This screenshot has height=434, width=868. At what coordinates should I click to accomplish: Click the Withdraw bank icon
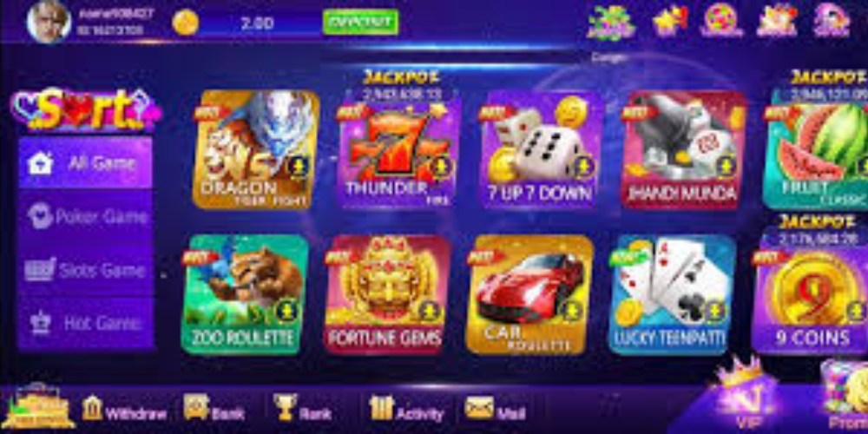coord(93,409)
